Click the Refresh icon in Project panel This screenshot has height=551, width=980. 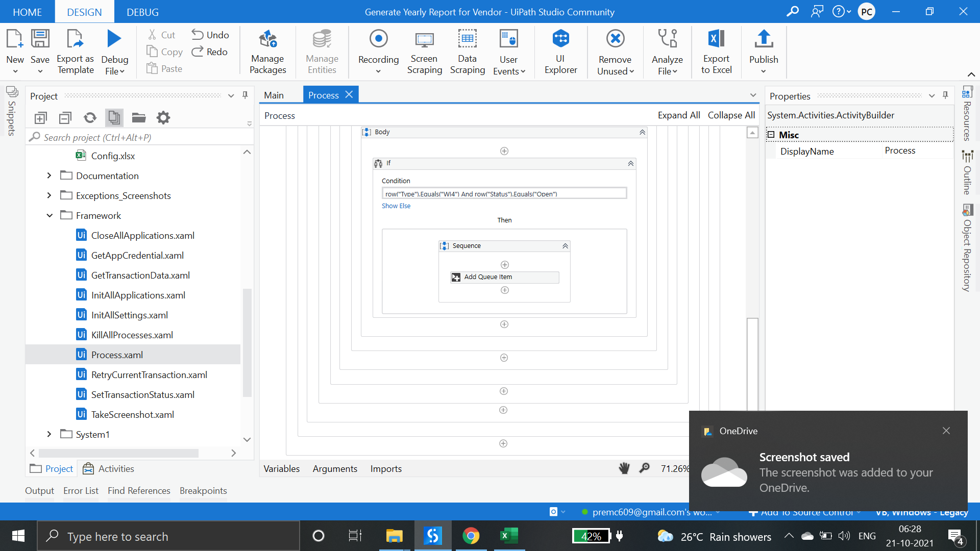click(90, 118)
